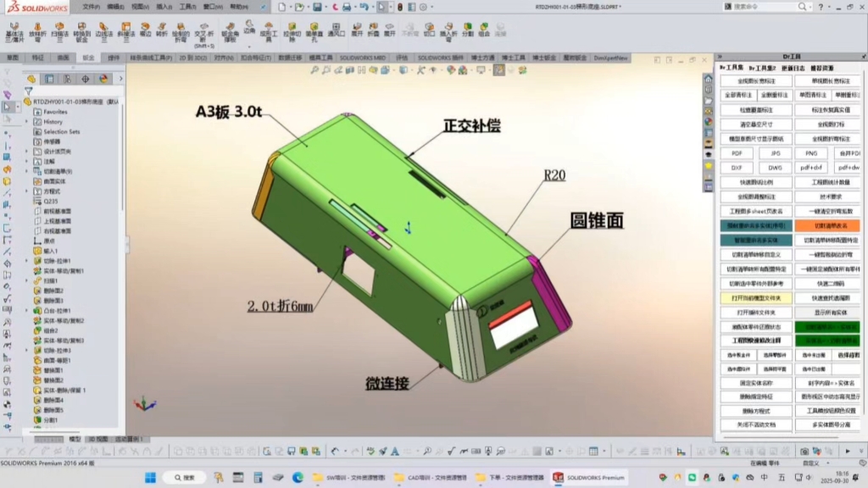Click the SOLIDWORKS Premium taskbar item
Screen dimensions: 868x488
click(x=589, y=478)
